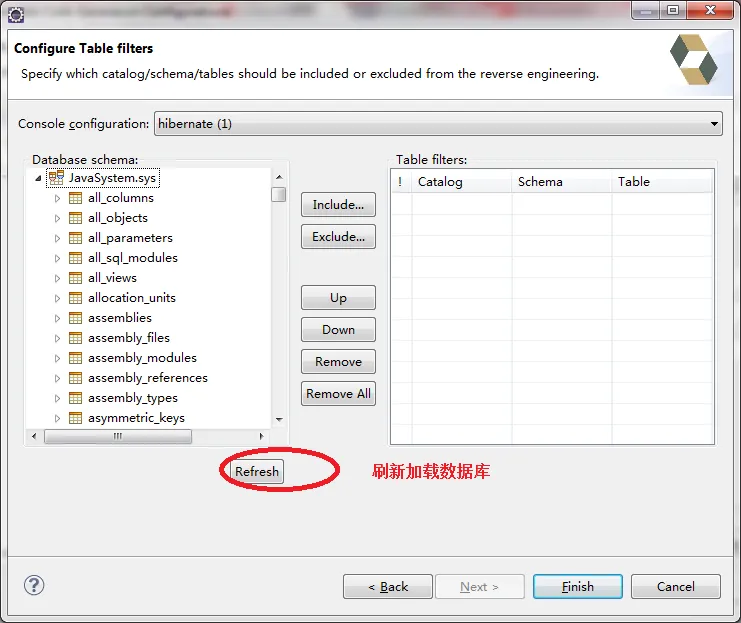Expand the all_views table node
This screenshot has width=741, height=623.
click(x=57, y=278)
